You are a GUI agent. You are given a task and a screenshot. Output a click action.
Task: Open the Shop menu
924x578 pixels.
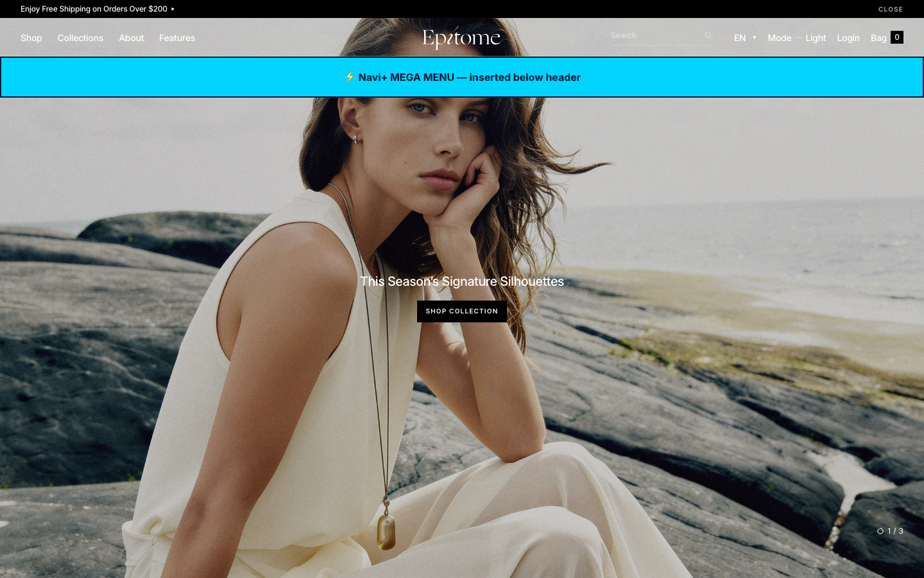31,38
